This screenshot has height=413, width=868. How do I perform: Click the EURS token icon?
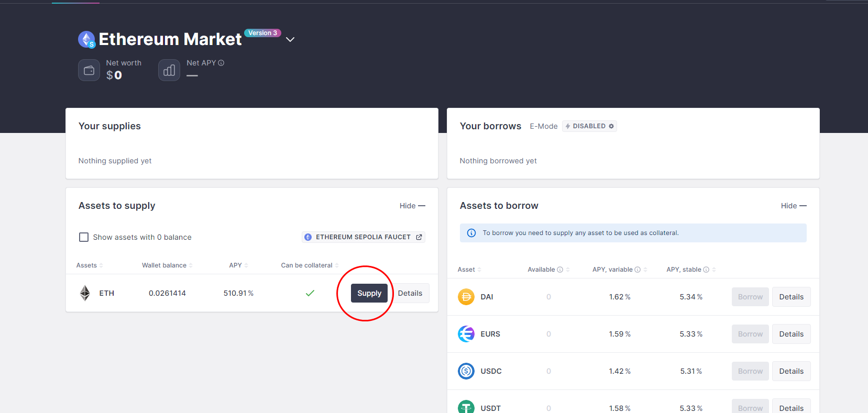[466, 334]
